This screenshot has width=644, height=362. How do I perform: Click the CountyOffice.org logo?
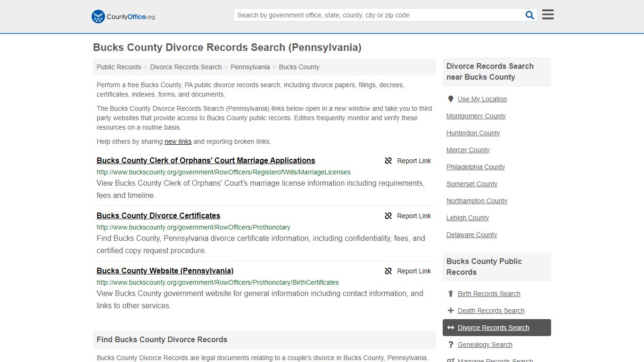[123, 16]
